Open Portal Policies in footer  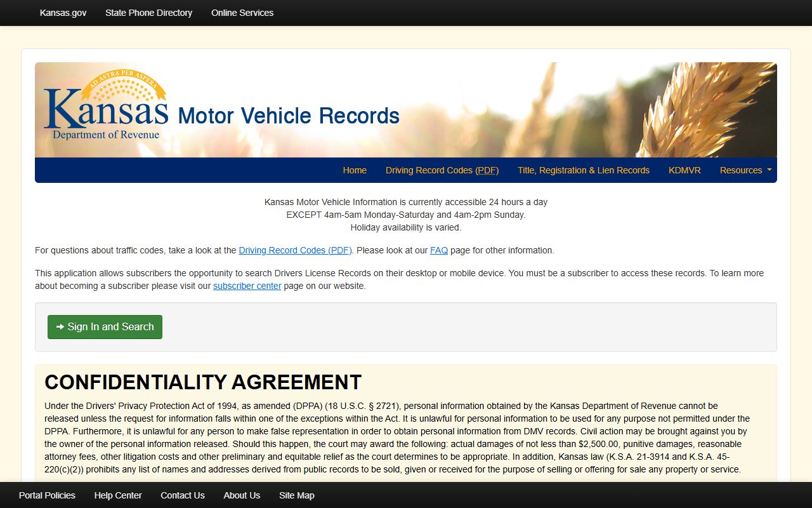(x=47, y=495)
